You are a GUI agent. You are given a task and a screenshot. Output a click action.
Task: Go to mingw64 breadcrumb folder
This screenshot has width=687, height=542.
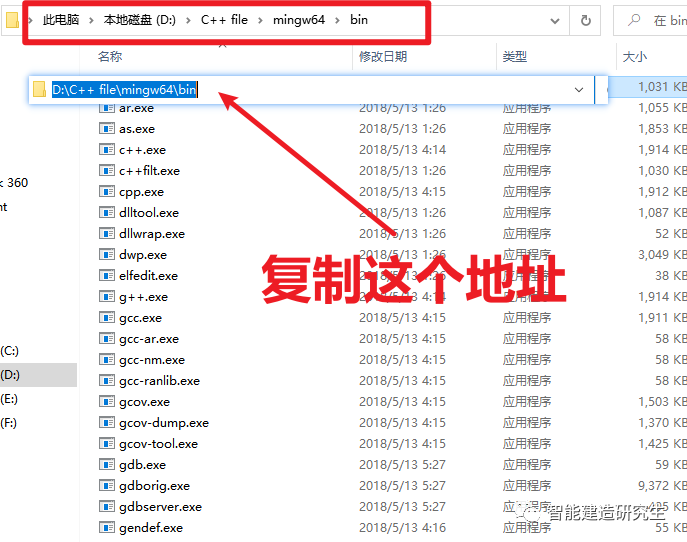tap(299, 20)
